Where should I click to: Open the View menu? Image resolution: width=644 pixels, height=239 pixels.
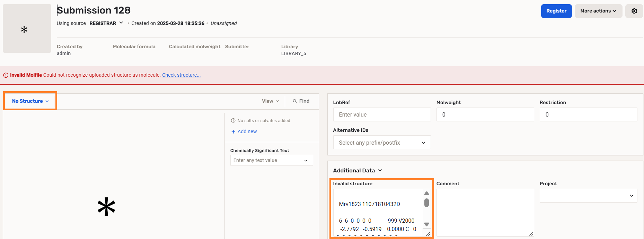270,101
